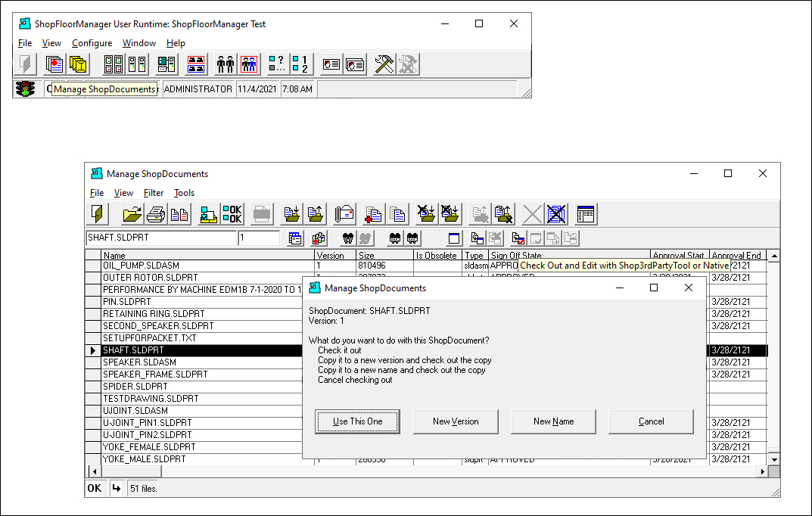
Task: Click the Is Obsolete column header
Action: point(437,255)
